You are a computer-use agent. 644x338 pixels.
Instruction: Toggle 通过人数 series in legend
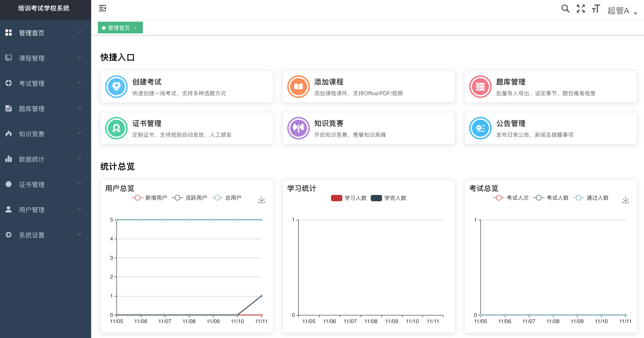point(591,198)
